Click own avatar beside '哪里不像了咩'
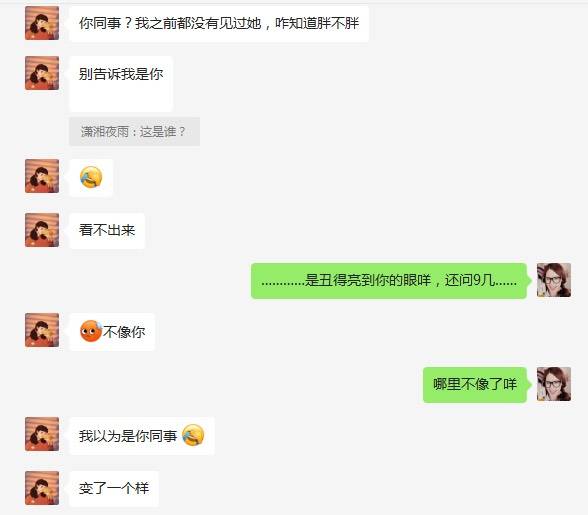Viewport: 588px width, 515px height. pyautogui.click(x=554, y=384)
